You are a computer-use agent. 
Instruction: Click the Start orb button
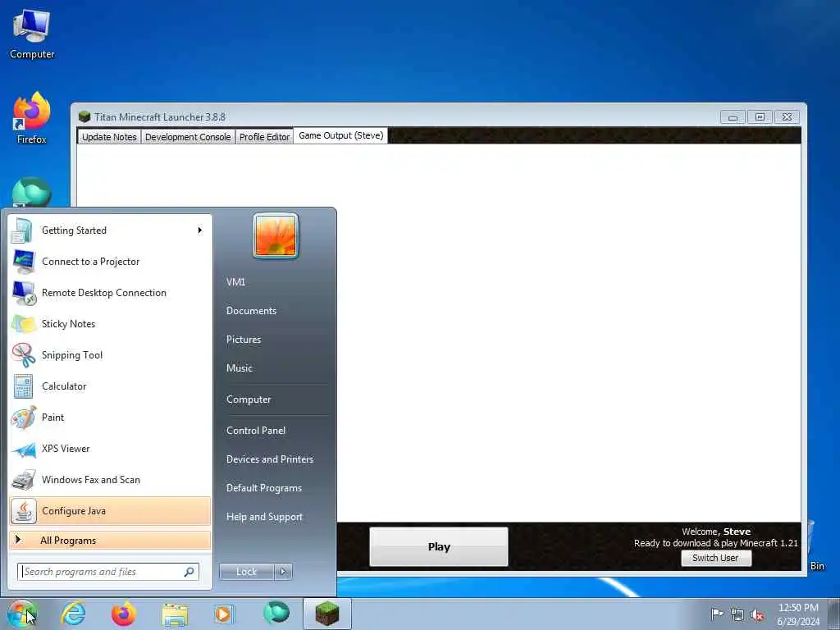[x=22, y=614]
